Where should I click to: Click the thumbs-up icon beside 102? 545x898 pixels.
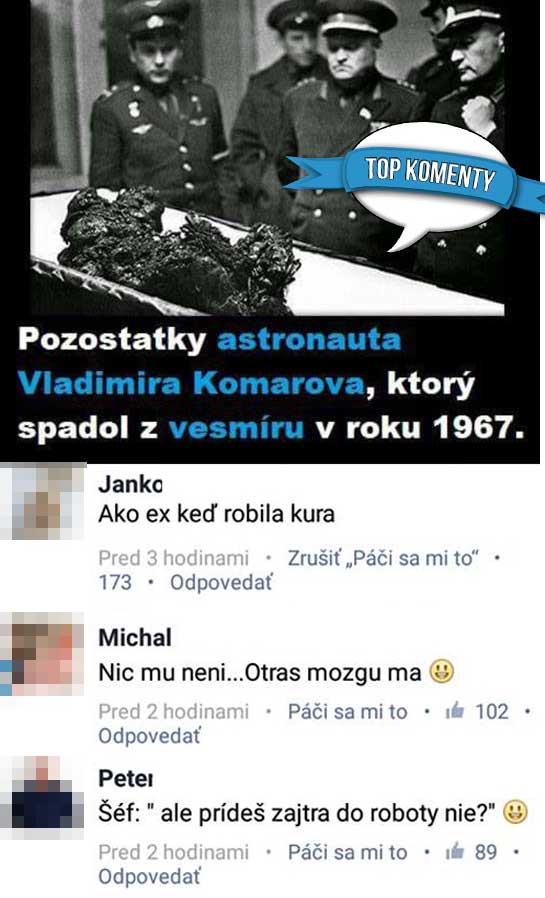[455, 711]
